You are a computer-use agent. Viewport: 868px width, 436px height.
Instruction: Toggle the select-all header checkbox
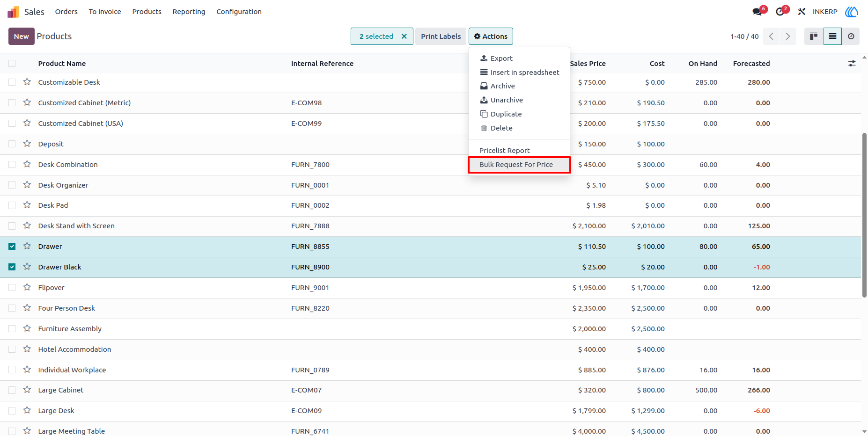(12, 64)
